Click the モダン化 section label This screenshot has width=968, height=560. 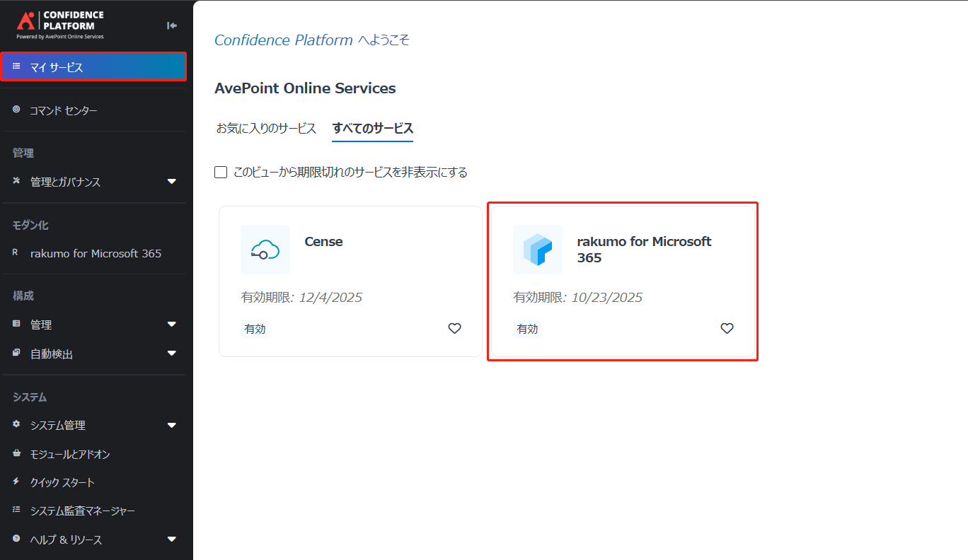coord(30,225)
